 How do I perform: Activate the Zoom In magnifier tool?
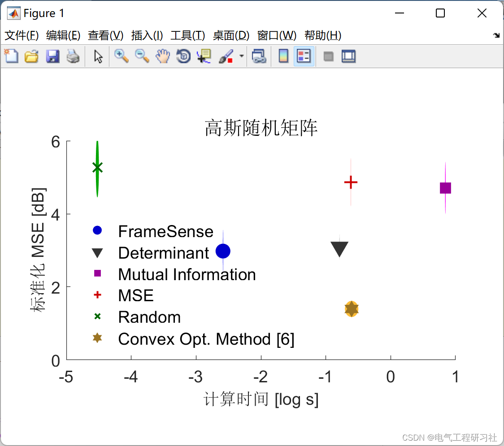121,56
